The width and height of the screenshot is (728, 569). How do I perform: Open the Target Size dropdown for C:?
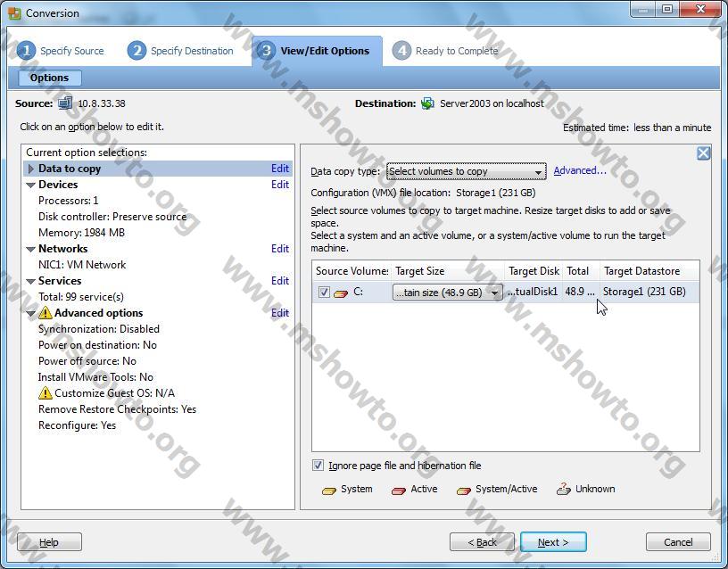point(448,293)
